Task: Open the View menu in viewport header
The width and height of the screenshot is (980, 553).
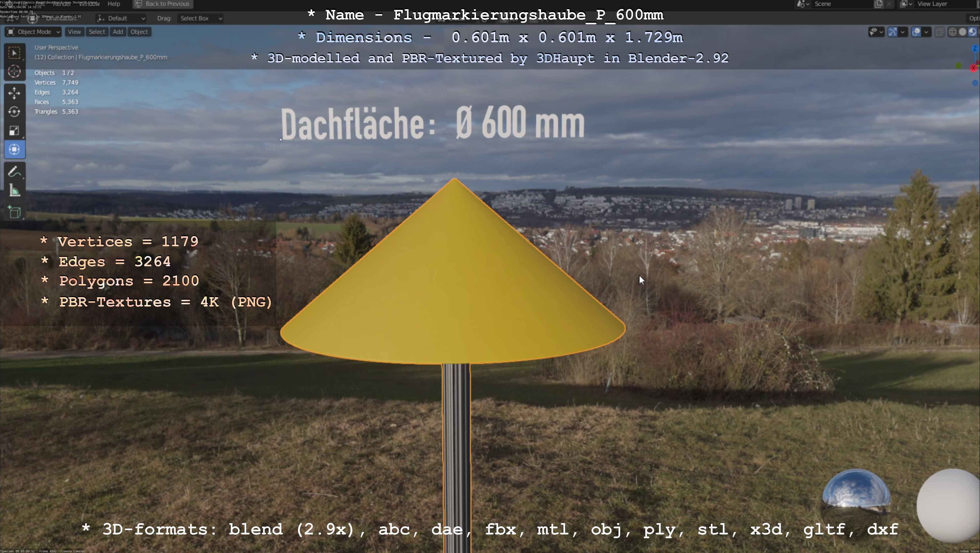Action: coord(74,32)
